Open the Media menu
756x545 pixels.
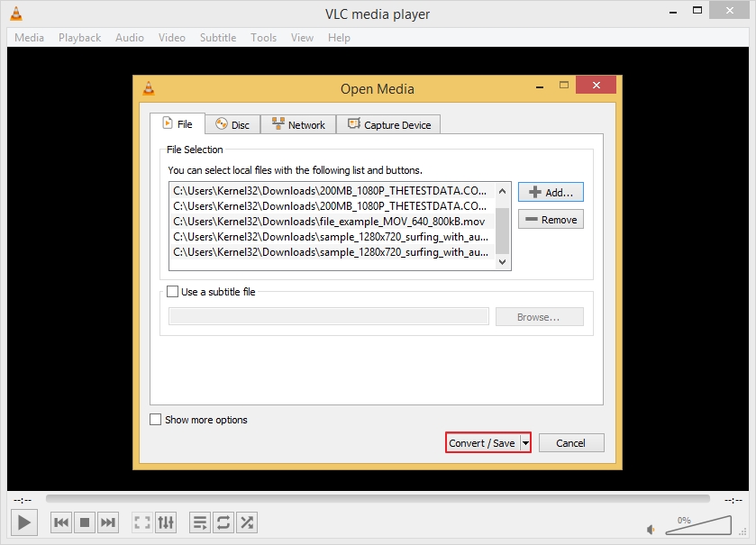pyautogui.click(x=29, y=38)
